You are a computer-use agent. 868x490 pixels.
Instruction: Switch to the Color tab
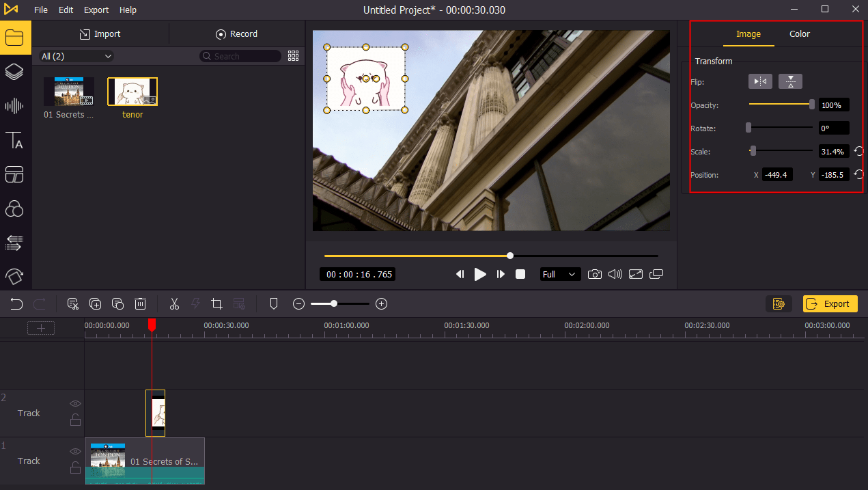[800, 33]
